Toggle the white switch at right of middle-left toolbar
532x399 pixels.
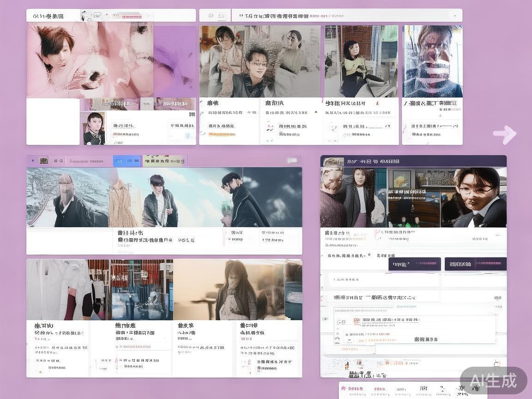(292, 161)
